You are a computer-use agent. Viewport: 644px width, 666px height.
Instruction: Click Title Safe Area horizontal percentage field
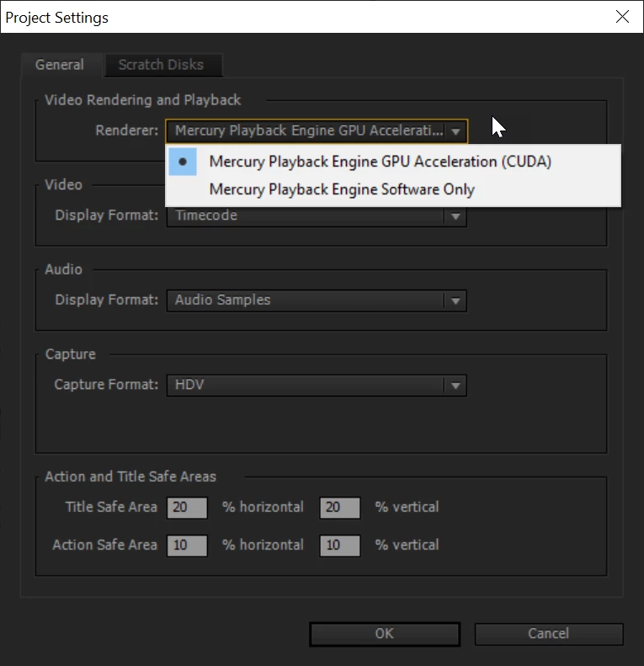pos(187,508)
